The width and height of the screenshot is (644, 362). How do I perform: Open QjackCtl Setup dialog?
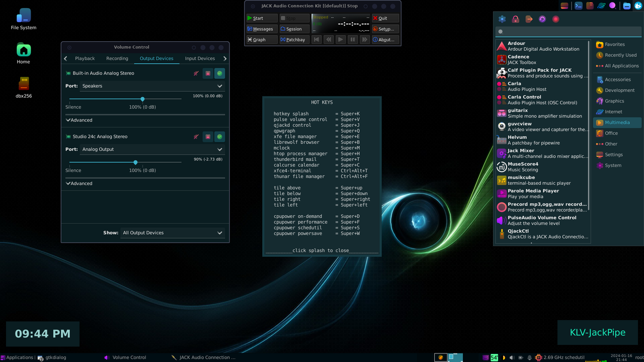[x=385, y=29]
